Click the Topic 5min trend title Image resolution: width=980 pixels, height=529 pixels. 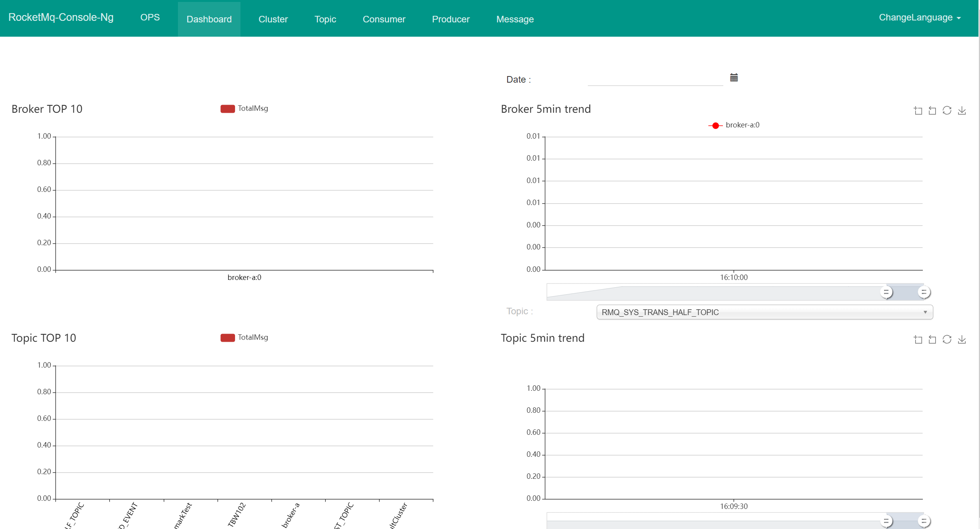(x=543, y=338)
